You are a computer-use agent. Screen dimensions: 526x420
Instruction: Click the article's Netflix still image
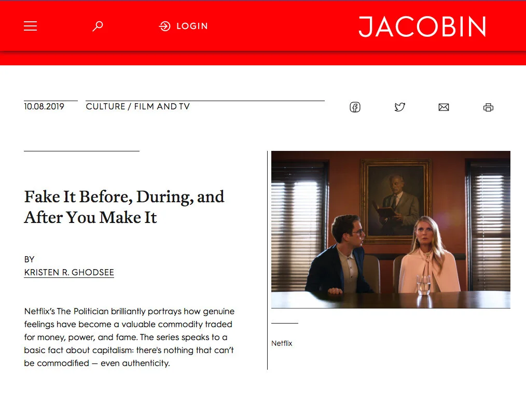tap(391, 229)
